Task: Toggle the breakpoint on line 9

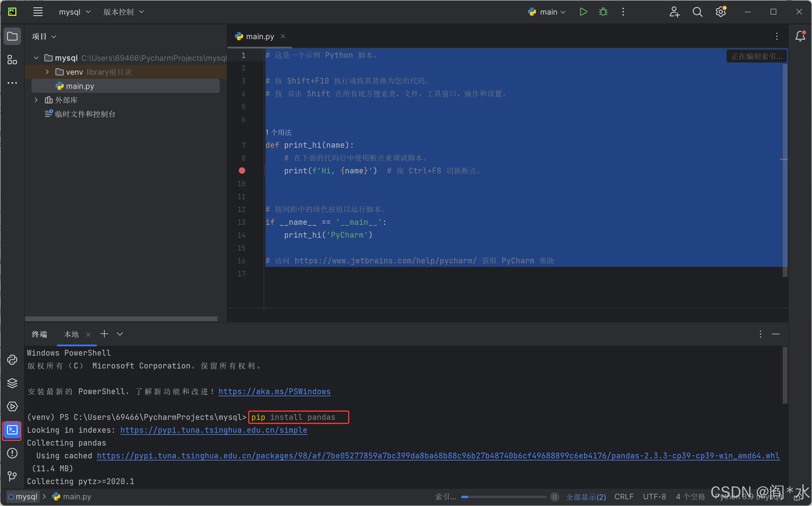Action: (242, 171)
